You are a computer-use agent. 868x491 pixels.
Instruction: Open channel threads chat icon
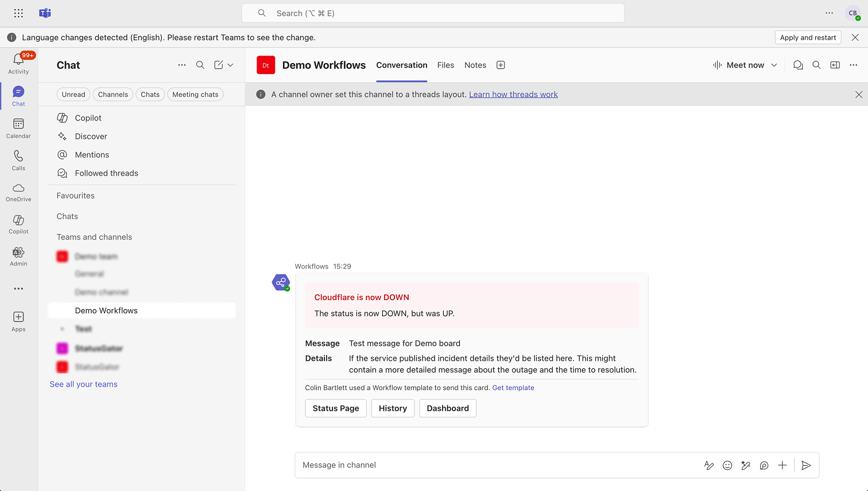[798, 65]
